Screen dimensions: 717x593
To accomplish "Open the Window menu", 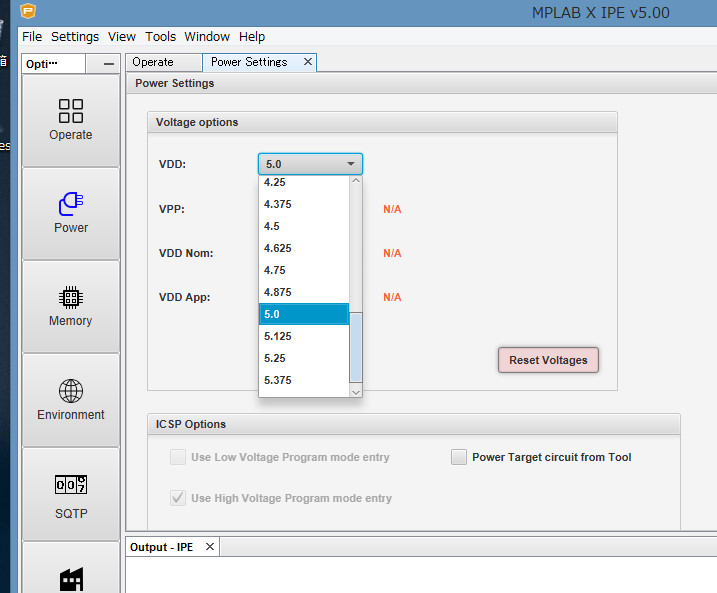I will tap(207, 37).
